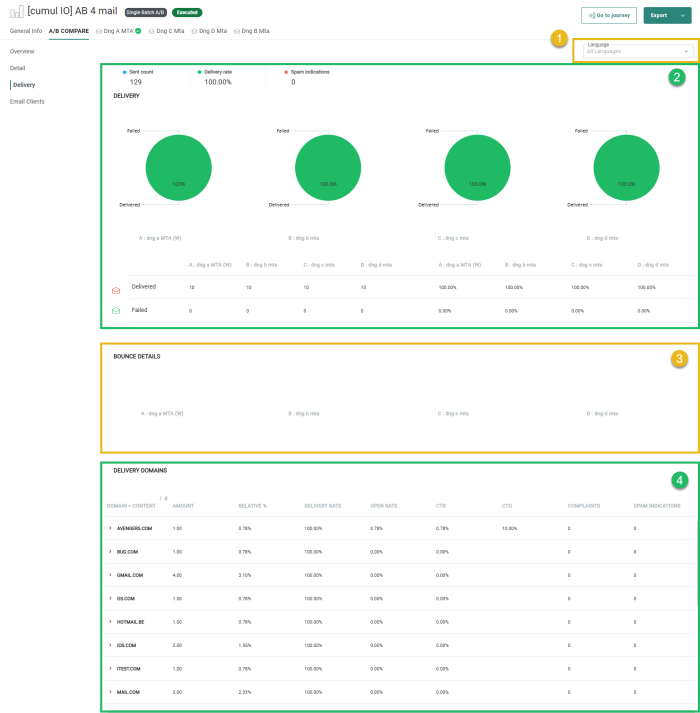The image size is (700, 713).
Task: Click the first green delivery pie chart
Action: point(178,169)
